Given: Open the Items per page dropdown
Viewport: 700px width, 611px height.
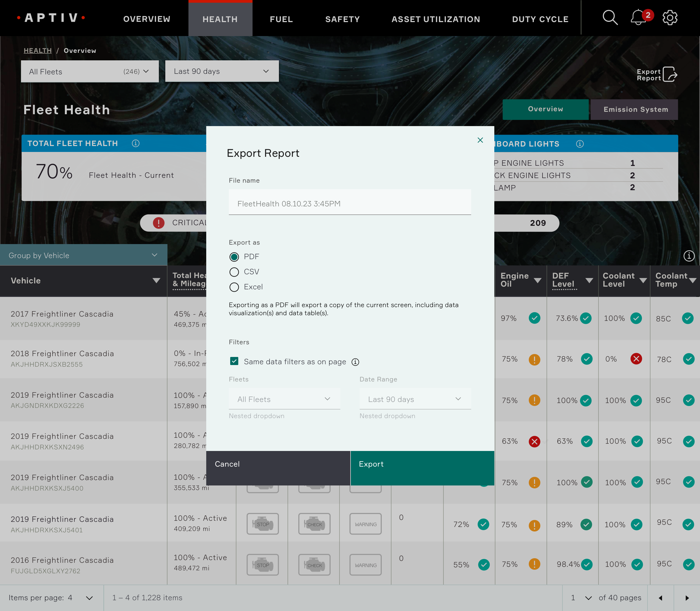Looking at the screenshot, I should [x=89, y=598].
